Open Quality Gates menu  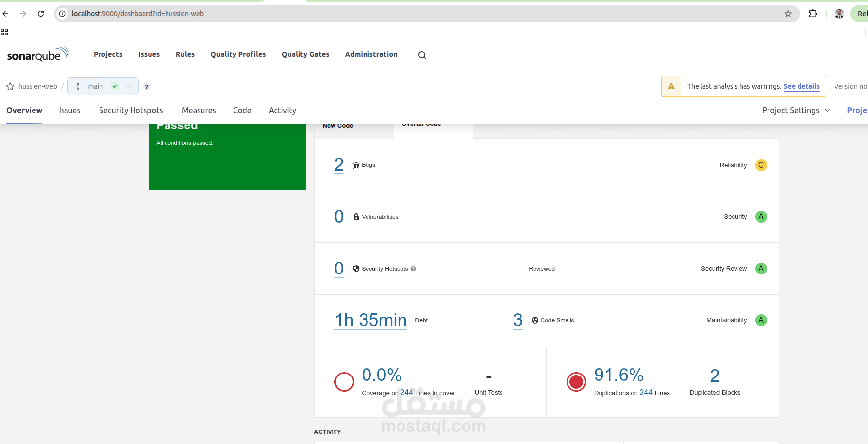point(305,54)
